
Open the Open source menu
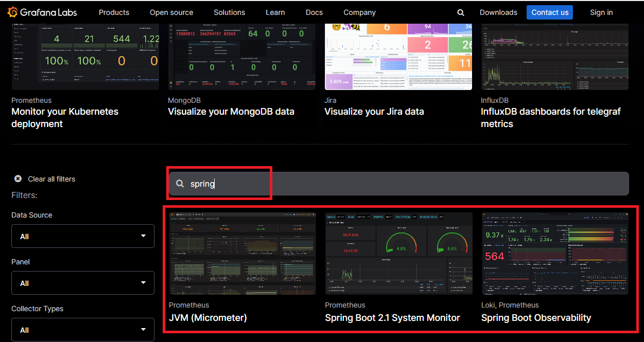[171, 12]
